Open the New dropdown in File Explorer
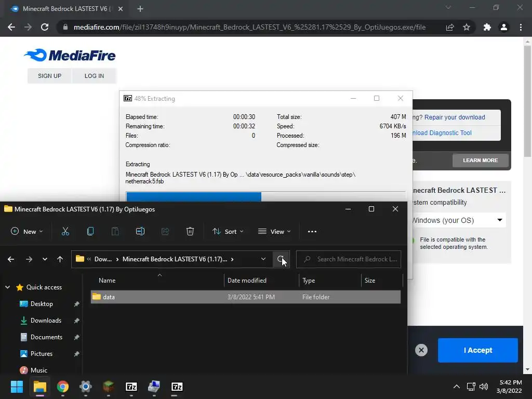 click(x=27, y=231)
